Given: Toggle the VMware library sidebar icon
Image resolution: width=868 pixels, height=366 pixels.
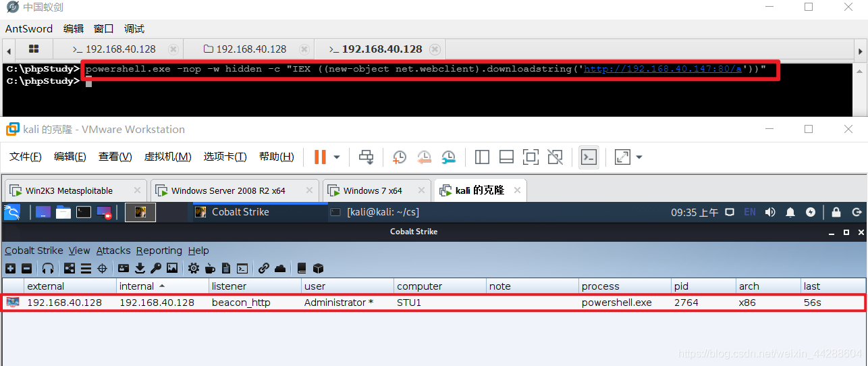Looking at the screenshot, I should pos(482,157).
